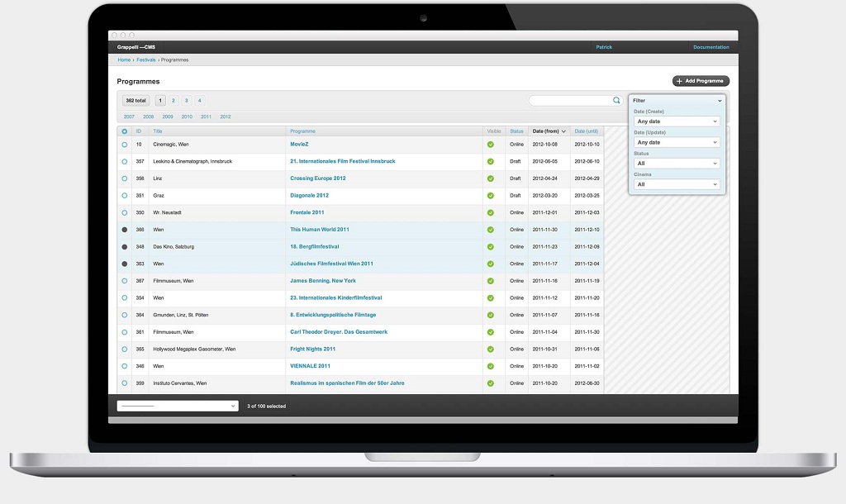
Task: Go to page 2
Action: tap(173, 100)
